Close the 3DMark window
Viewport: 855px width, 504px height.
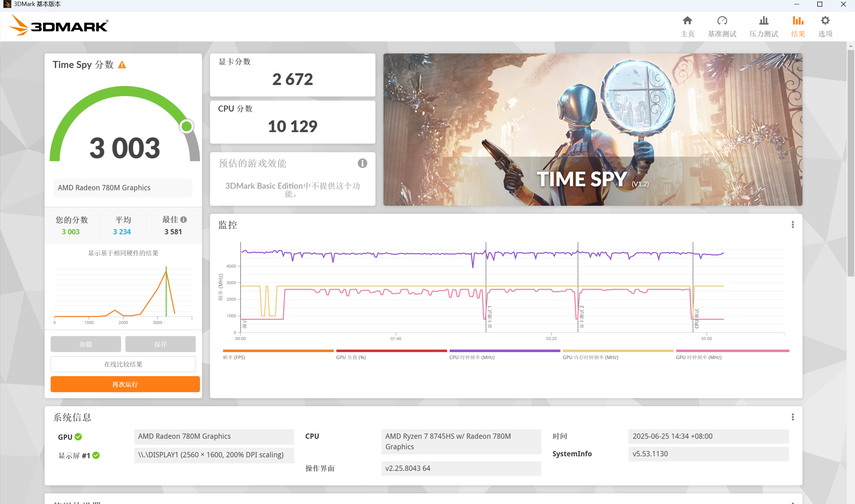(843, 4)
